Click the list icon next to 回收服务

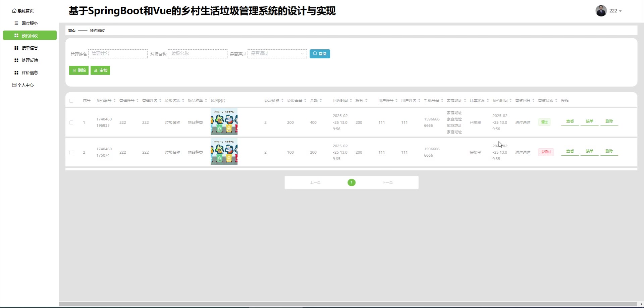coord(16,23)
